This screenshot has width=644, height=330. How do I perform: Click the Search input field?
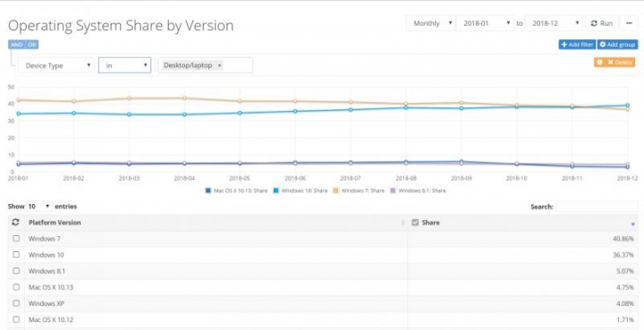click(x=597, y=207)
